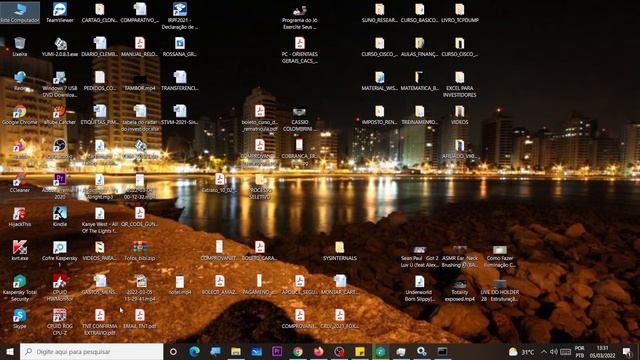Open the PC - ORIENTAES GERAIS_CACS pdf
The width and height of the screenshot is (640, 360).
tap(300, 50)
